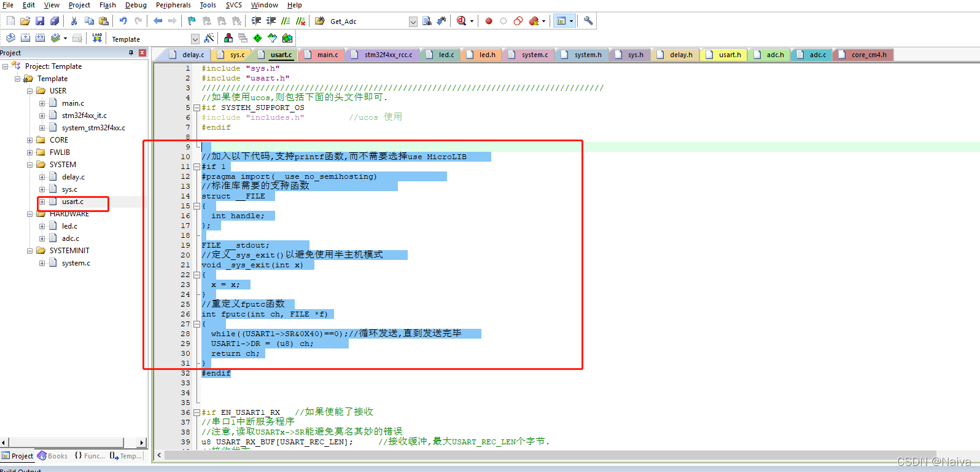The width and height of the screenshot is (980, 472).
Task: Click Project pane scrollbar right arrow
Action: (x=142, y=442)
